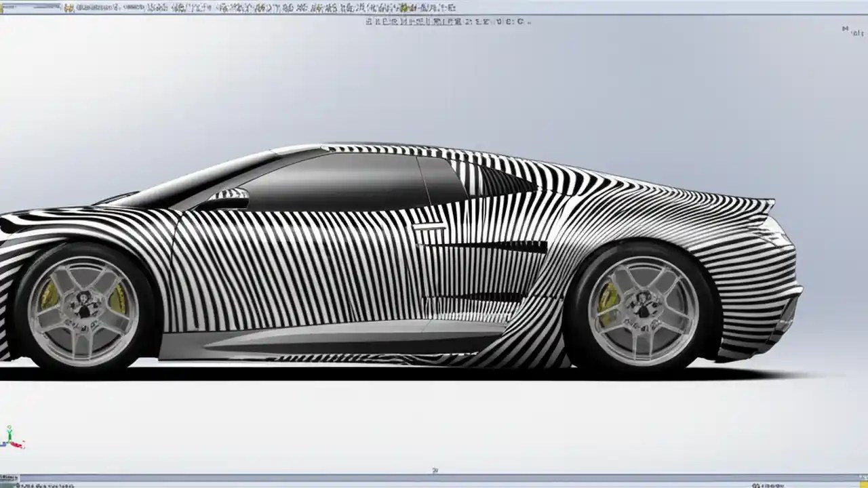Select the Save icon on the toolbar

point(88,7)
